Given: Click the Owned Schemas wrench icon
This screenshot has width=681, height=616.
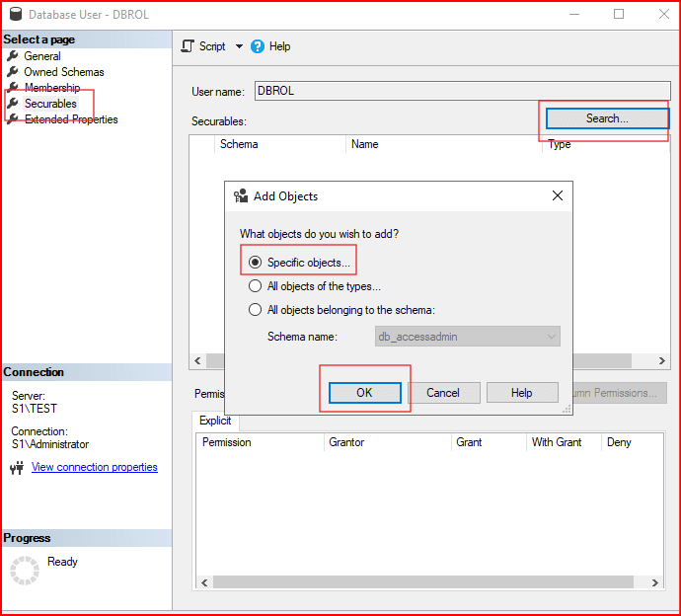Looking at the screenshot, I should [13, 72].
